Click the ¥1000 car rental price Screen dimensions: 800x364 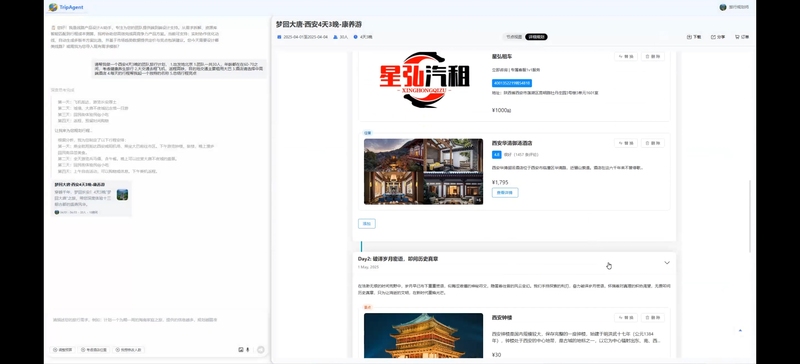502,110
